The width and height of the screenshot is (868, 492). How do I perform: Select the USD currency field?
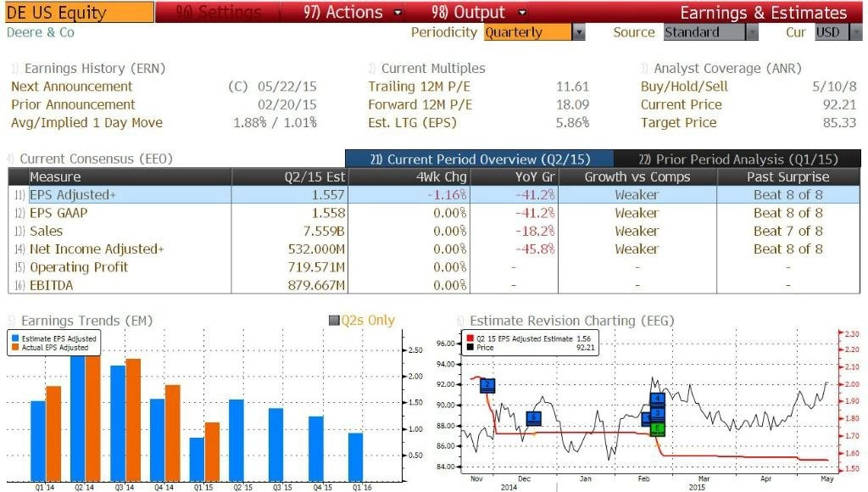point(832,32)
